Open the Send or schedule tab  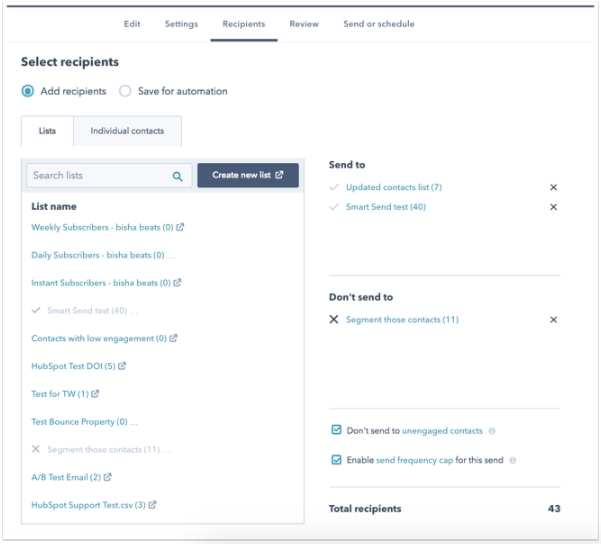(379, 24)
